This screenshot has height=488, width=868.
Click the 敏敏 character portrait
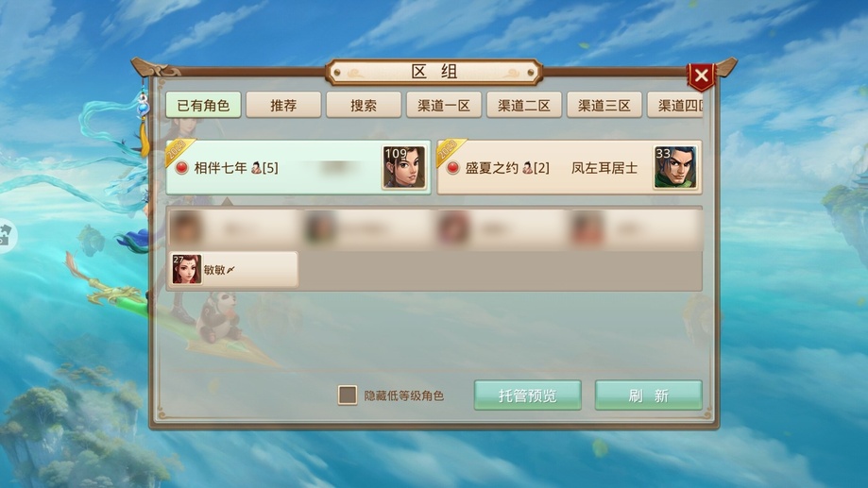pyautogui.click(x=186, y=269)
